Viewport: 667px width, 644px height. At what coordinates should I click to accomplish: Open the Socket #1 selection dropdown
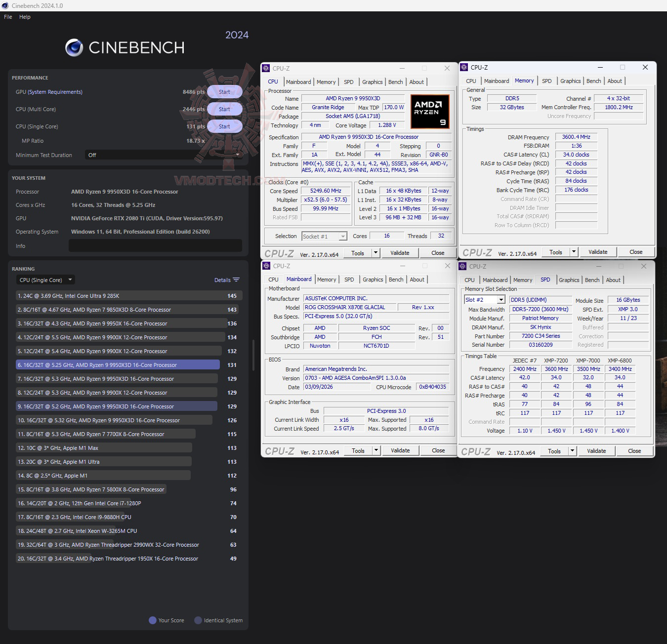click(324, 237)
